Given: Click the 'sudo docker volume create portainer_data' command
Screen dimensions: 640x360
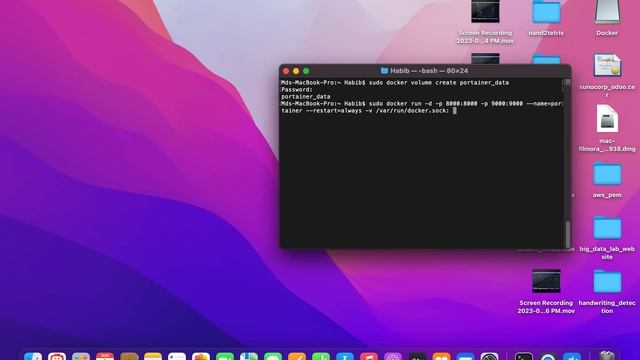Looking at the screenshot, I should (439, 82).
